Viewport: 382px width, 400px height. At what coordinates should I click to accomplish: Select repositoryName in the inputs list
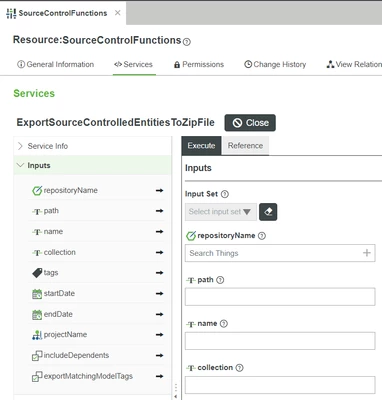[71, 191]
